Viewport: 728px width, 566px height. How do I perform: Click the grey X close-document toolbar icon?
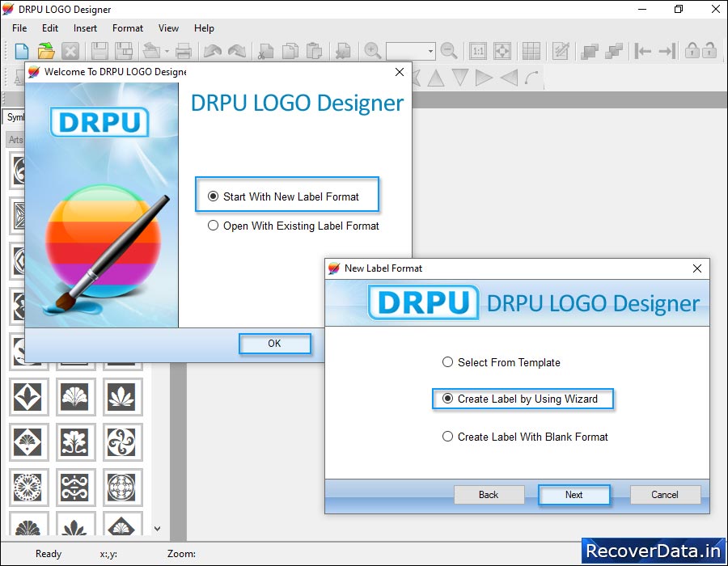coord(70,51)
